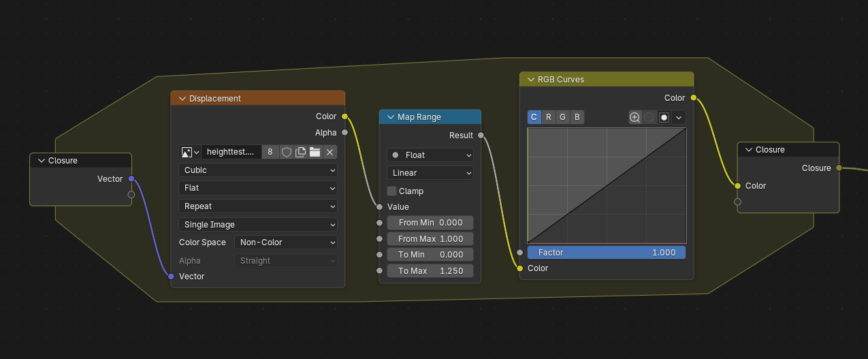
Task: Click the Color output socket on Displacement
Action: [x=344, y=116]
